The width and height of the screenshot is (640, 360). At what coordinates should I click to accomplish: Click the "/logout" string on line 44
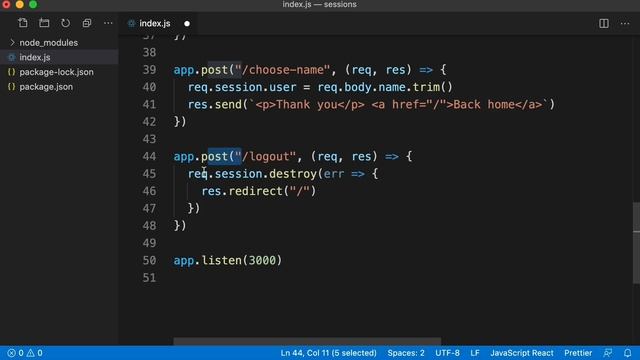[265, 156]
